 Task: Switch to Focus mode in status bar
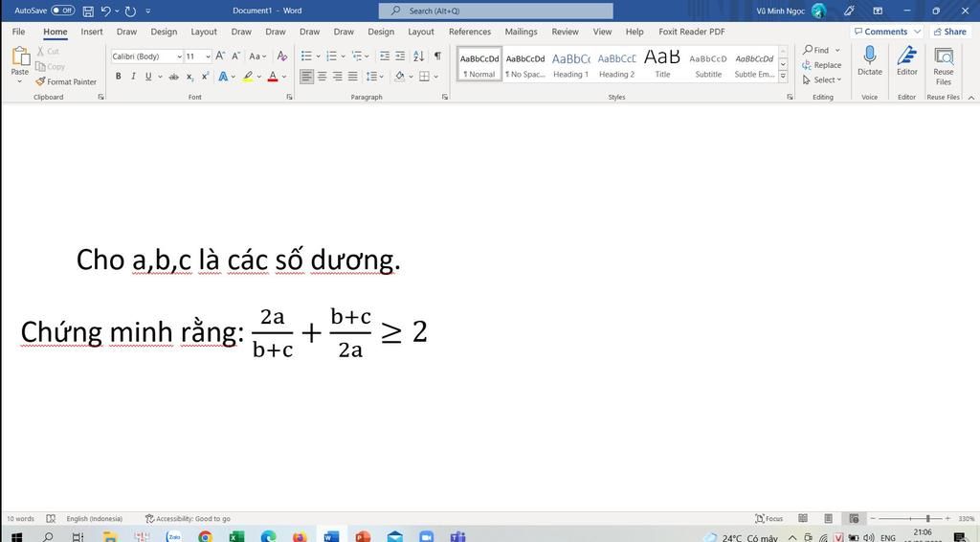pyautogui.click(x=768, y=518)
